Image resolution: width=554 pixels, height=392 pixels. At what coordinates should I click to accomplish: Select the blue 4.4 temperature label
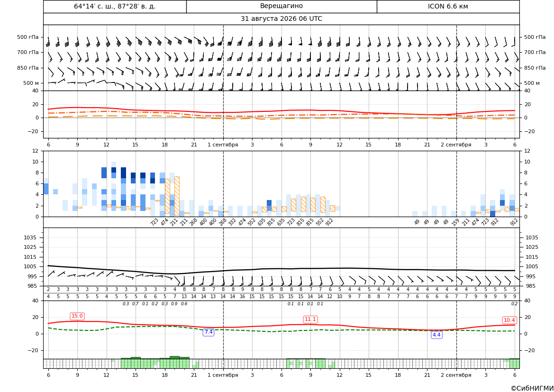(436, 335)
